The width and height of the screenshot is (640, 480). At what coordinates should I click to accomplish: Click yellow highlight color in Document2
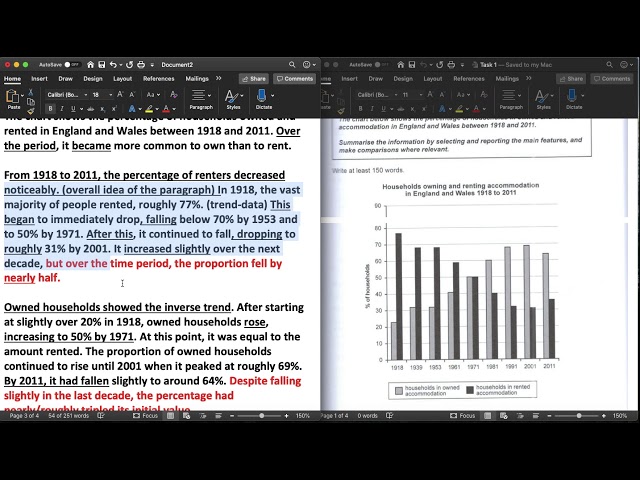point(149,109)
